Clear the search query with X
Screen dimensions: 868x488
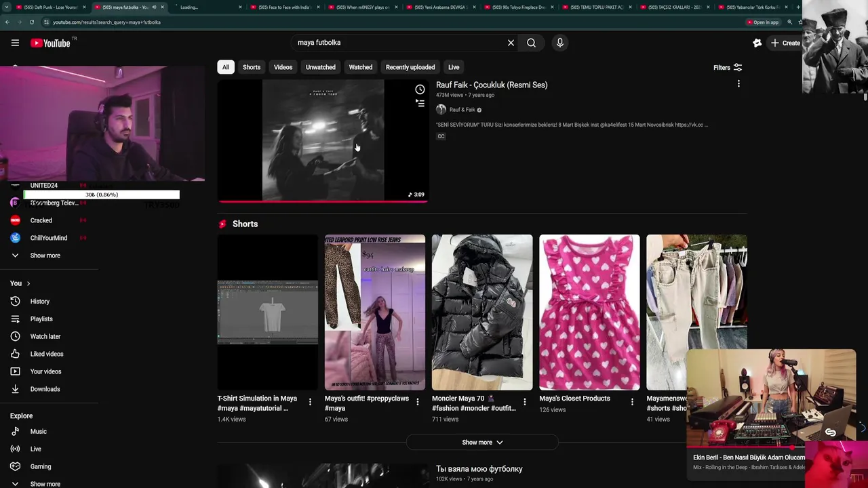pos(511,43)
